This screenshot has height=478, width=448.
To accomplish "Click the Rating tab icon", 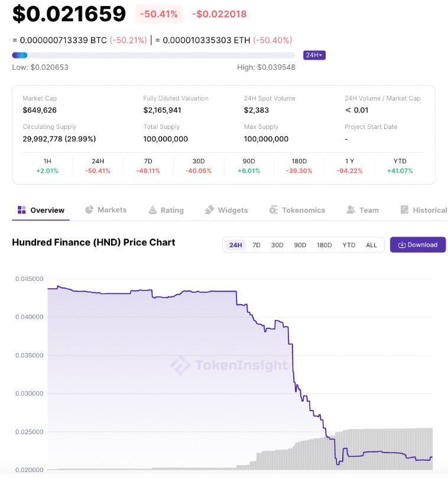I will pyautogui.click(x=152, y=210).
